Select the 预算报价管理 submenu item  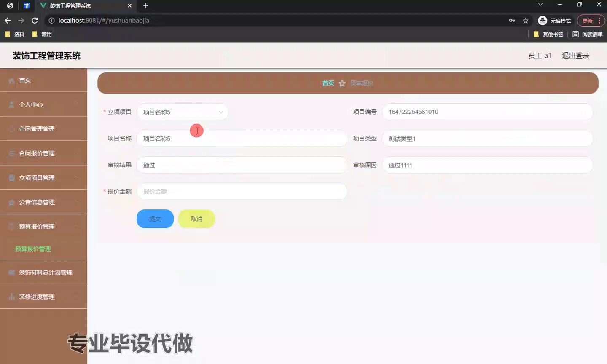tap(33, 249)
